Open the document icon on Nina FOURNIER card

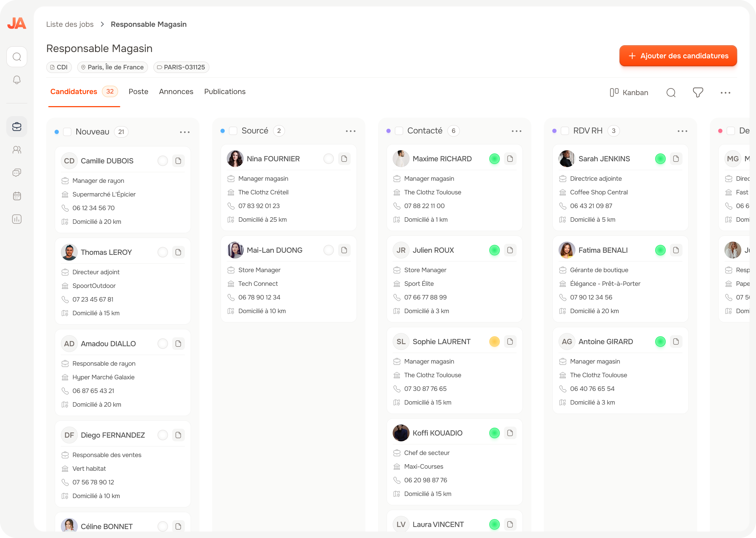coord(344,159)
